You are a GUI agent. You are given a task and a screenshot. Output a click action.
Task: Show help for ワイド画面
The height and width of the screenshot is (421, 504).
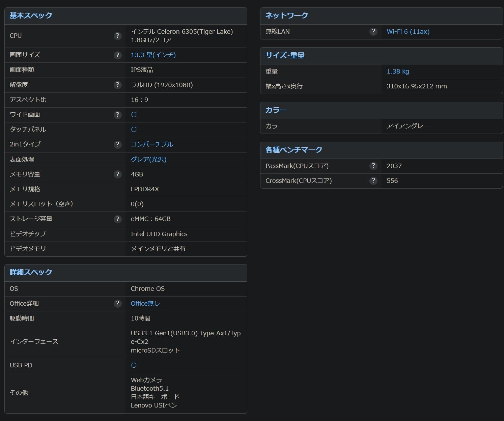(x=117, y=115)
